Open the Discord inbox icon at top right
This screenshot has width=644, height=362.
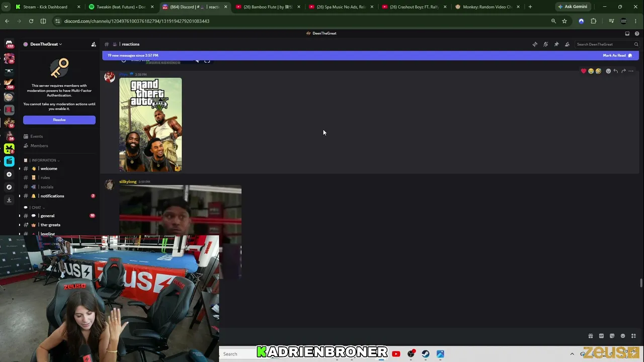[627, 34]
